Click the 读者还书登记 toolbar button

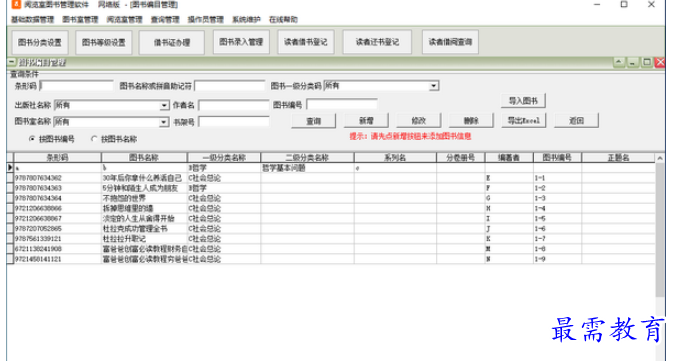(377, 42)
